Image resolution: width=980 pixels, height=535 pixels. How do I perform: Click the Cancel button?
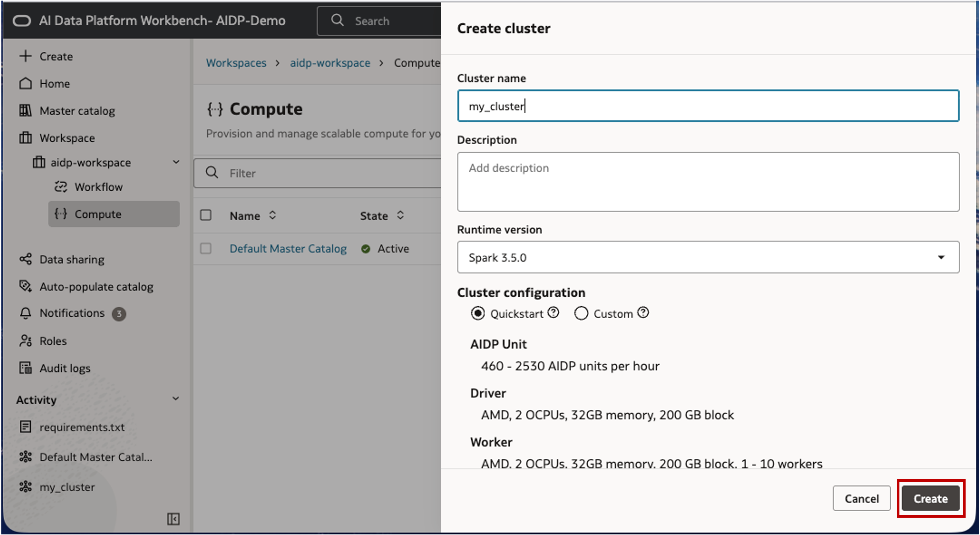[x=861, y=498]
